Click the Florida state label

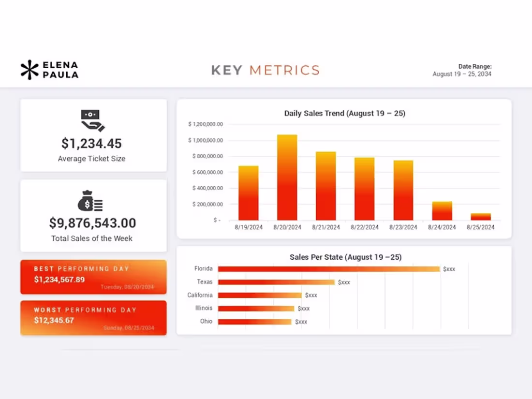tap(204, 268)
